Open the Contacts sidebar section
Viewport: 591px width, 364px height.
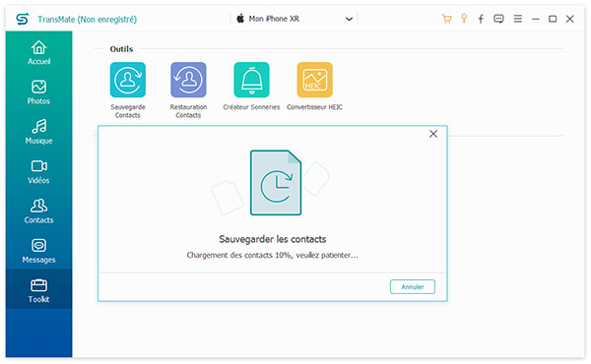[x=38, y=212]
